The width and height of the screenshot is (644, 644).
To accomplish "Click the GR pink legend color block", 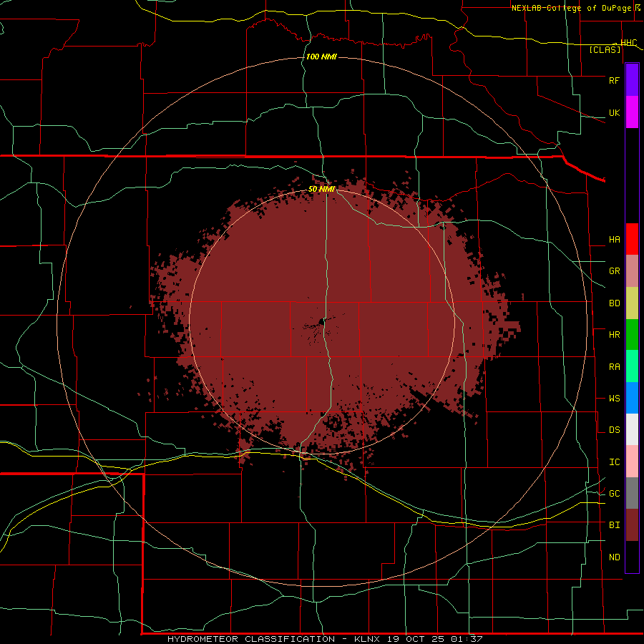I will click(632, 271).
